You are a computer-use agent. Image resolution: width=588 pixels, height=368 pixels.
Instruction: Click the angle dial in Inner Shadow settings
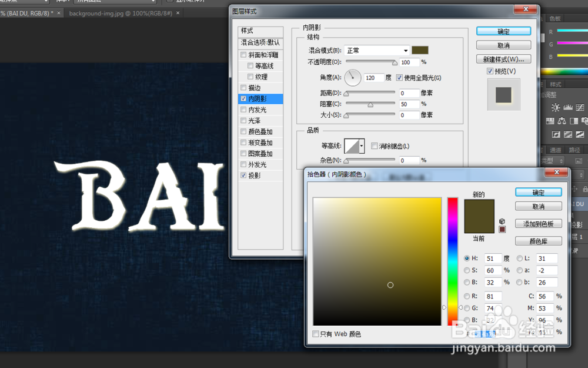tap(352, 78)
